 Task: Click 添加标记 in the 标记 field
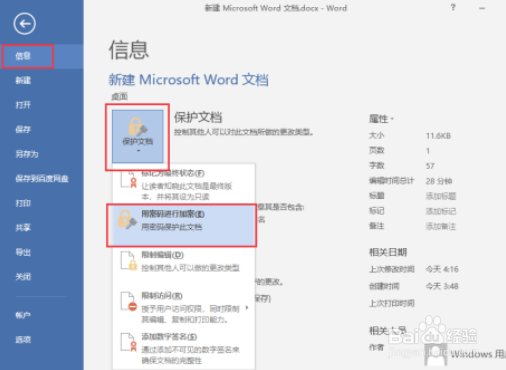click(x=441, y=211)
